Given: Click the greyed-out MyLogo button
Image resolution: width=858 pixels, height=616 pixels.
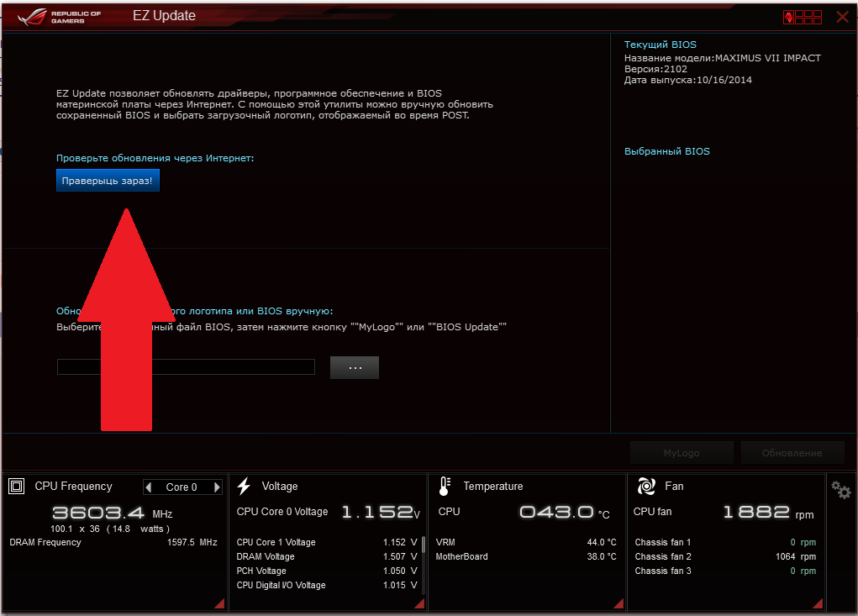Looking at the screenshot, I should pos(682,453).
